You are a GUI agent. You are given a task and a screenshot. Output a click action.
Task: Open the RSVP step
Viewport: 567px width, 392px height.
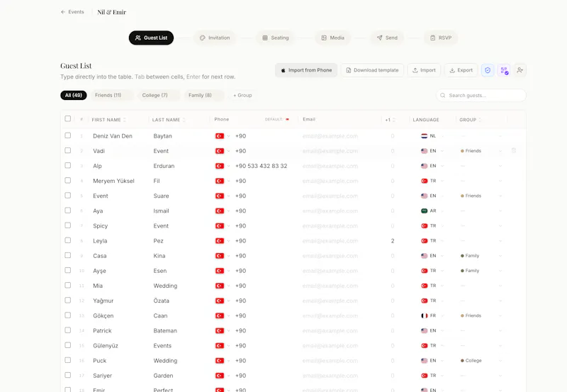tap(440, 38)
